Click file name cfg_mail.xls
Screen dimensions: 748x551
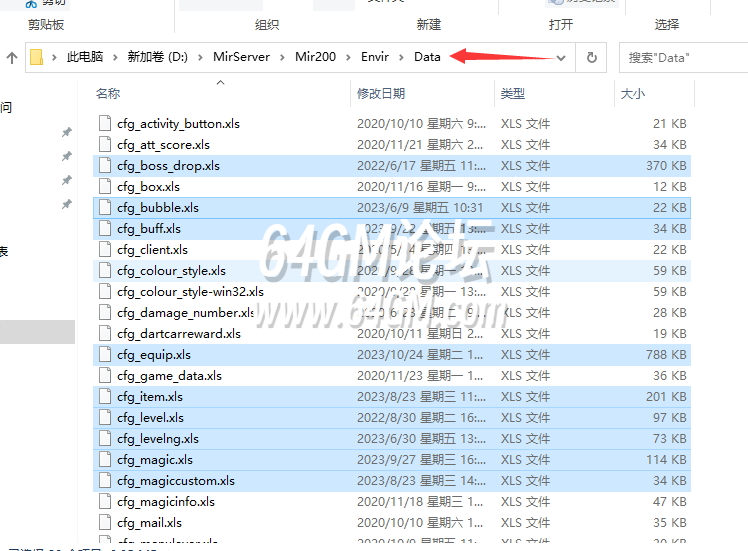(149, 523)
